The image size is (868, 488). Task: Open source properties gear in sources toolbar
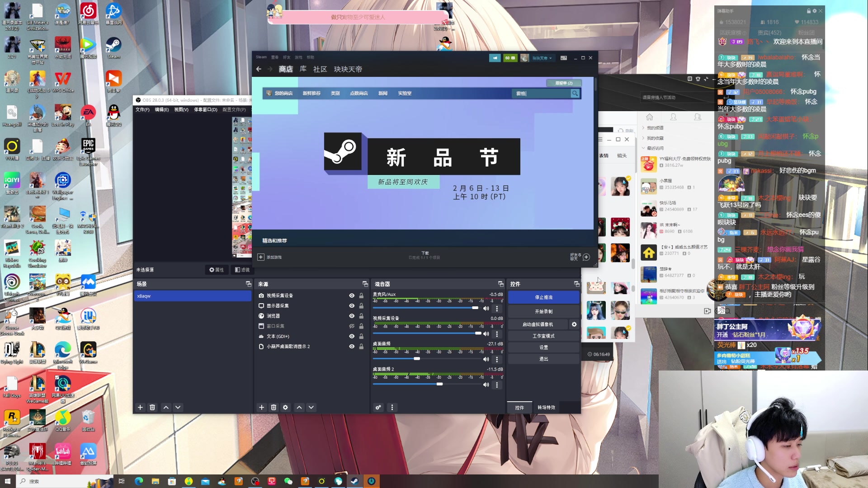click(285, 408)
